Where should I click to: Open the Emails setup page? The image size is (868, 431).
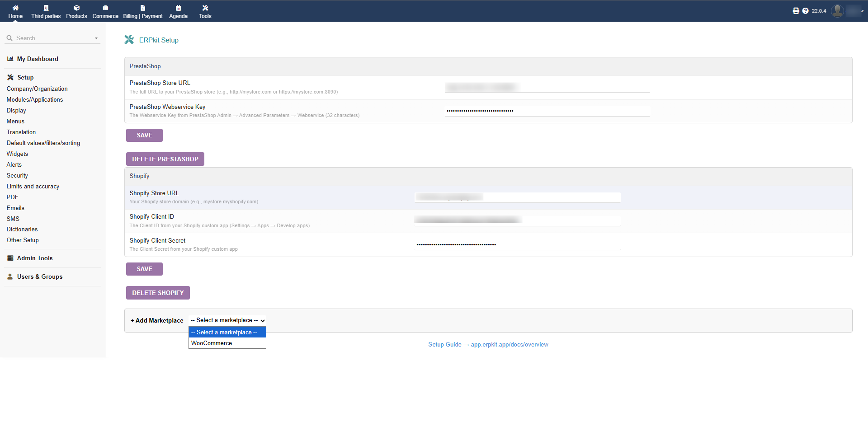[15, 208]
